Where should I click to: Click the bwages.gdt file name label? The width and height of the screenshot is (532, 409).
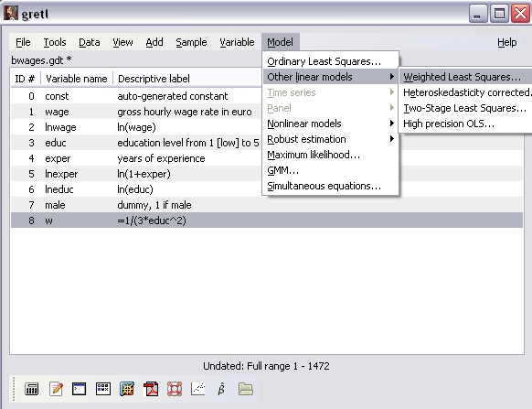tap(41, 60)
